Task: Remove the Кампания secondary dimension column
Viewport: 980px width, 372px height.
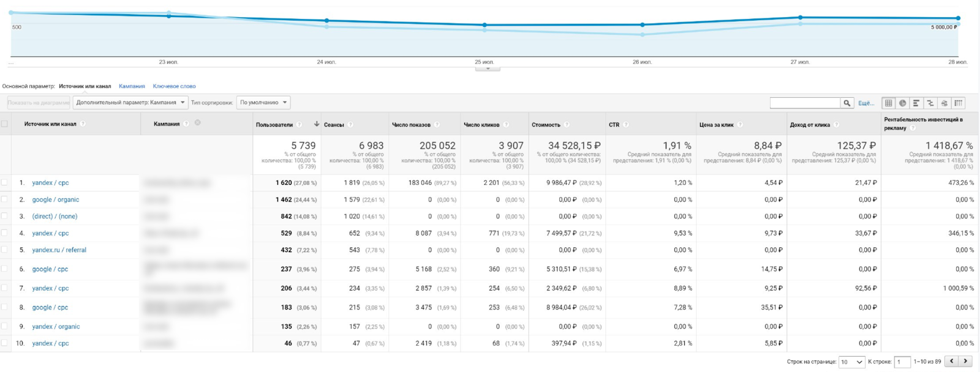Action: pos(198,123)
